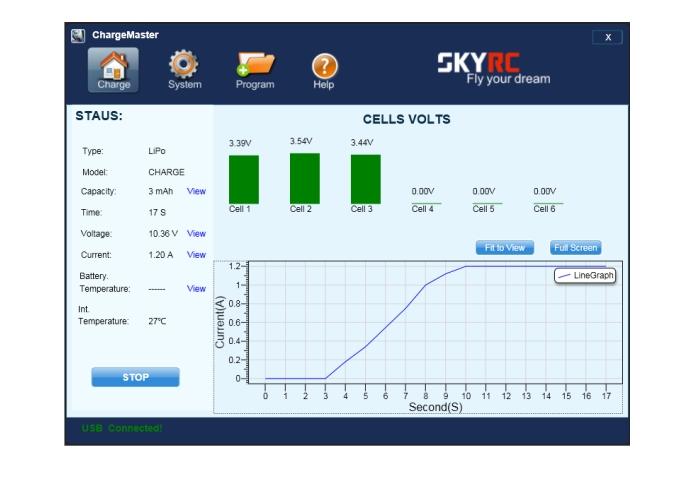Screen dimensions: 694x477
Task: Stop the charging process
Action: [135, 377]
